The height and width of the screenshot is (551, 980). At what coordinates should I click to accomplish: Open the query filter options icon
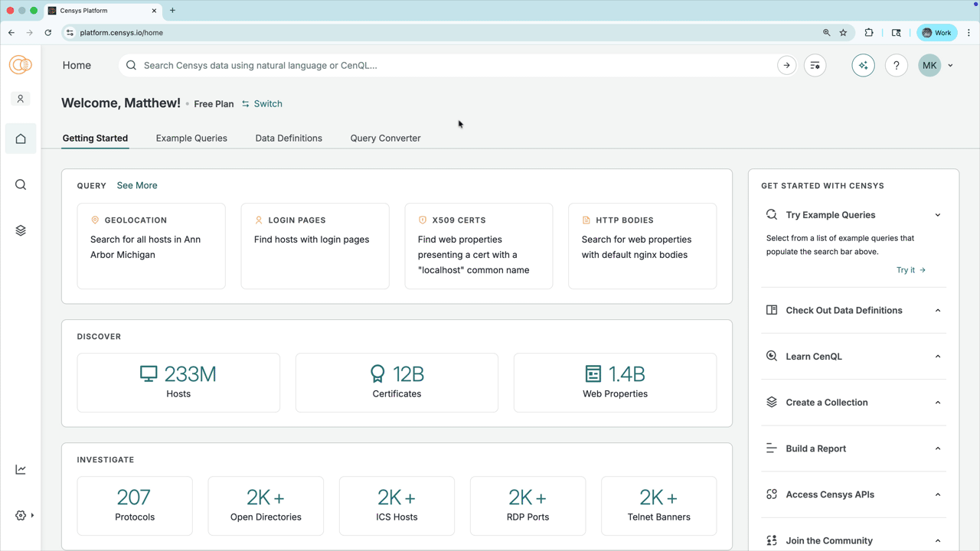(x=815, y=65)
